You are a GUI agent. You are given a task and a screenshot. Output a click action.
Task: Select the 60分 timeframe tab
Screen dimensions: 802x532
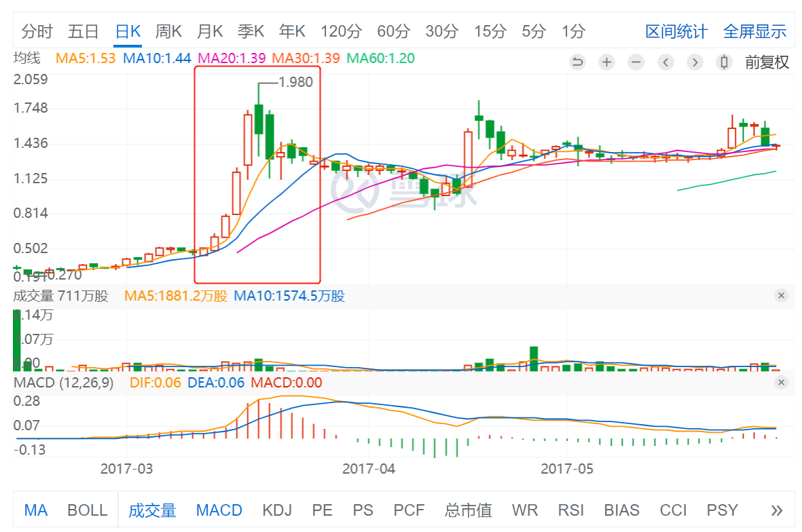coord(393,31)
